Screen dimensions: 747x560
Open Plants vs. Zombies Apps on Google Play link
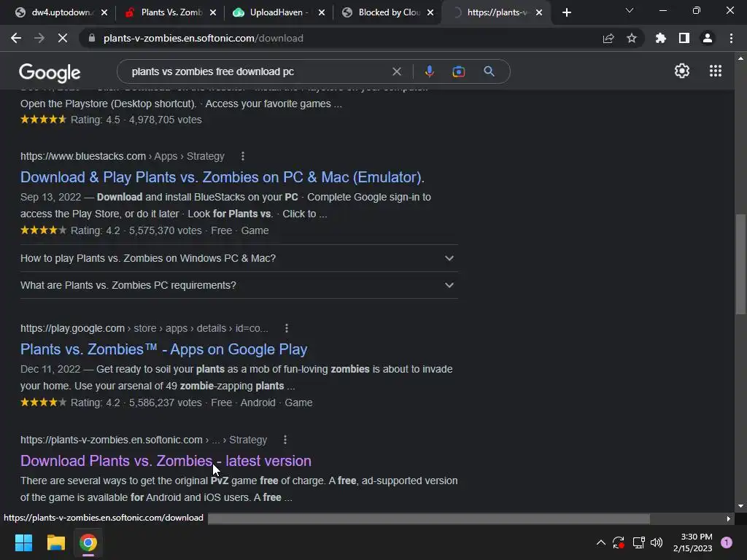coord(164,349)
